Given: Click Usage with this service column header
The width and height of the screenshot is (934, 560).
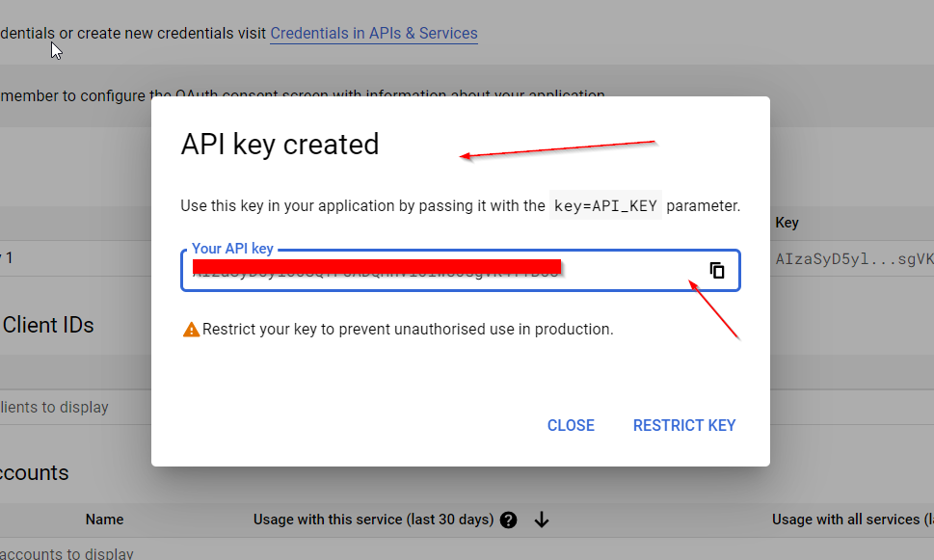Looking at the screenshot, I should (372, 520).
